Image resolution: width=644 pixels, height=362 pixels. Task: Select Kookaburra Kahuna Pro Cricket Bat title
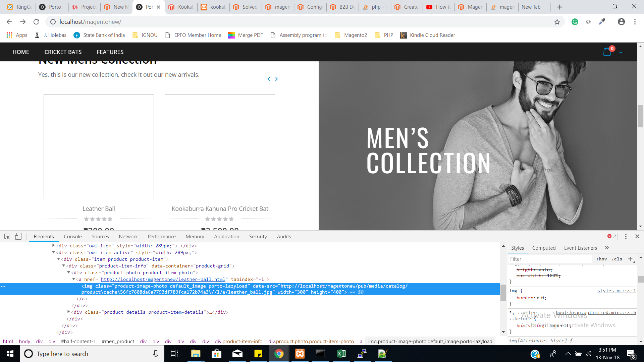tap(220, 208)
